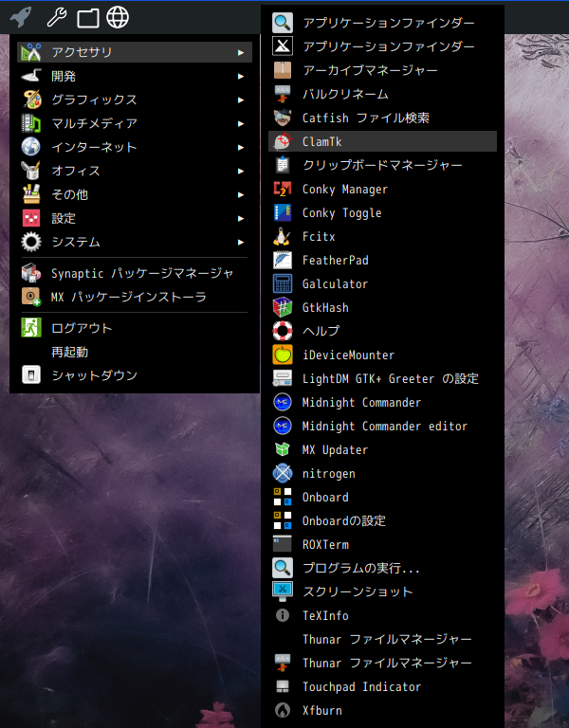Click the シャットダウン power icon

point(31,375)
